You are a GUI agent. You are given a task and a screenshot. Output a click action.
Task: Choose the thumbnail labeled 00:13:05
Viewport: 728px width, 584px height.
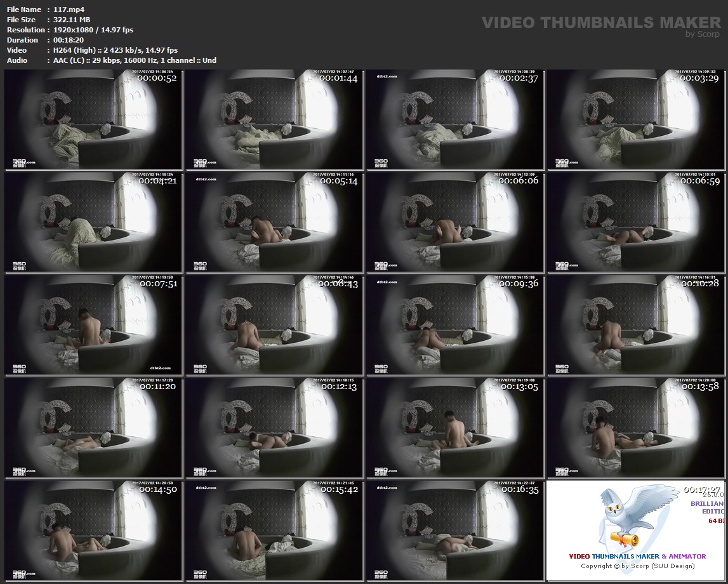[456, 428]
